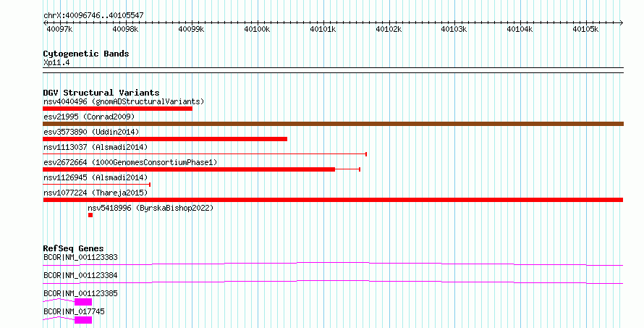
Task: Select the Xp11.4 cytogenetic band label
Action: 56,62
